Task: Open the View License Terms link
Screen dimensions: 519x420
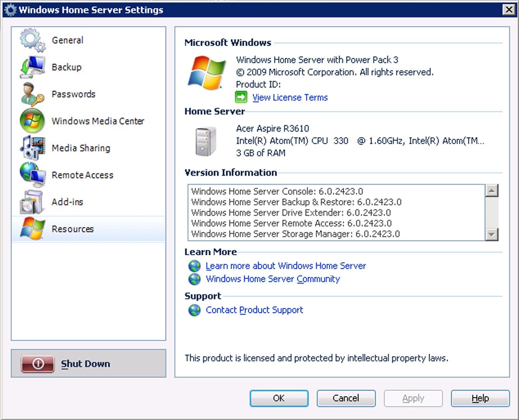Action: coord(290,98)
